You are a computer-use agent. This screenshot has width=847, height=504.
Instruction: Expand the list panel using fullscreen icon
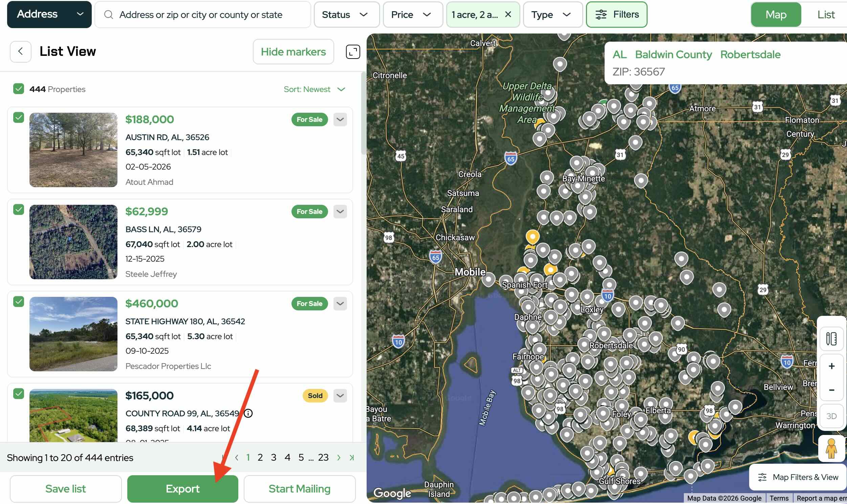point(352,52)
